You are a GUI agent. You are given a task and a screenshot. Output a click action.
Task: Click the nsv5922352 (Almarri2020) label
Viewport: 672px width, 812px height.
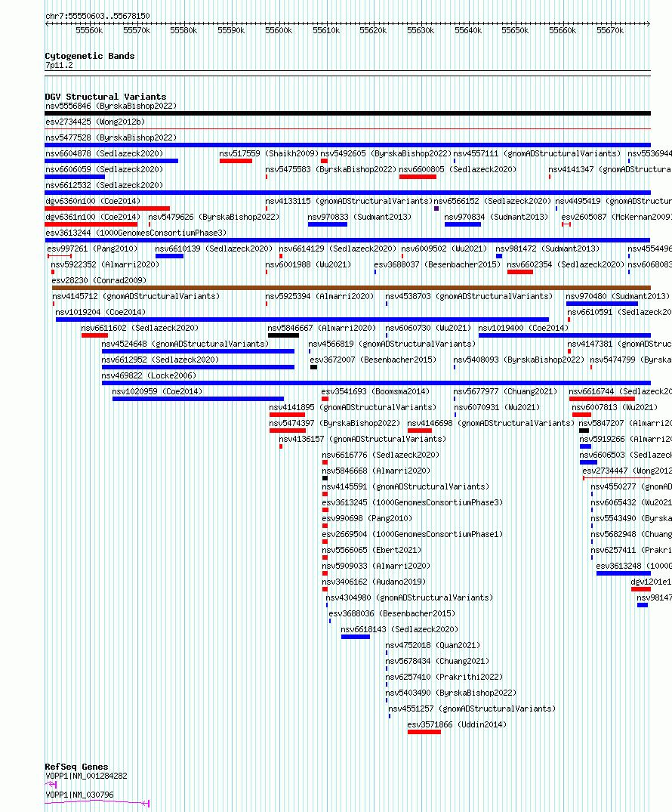coord(105,264)
